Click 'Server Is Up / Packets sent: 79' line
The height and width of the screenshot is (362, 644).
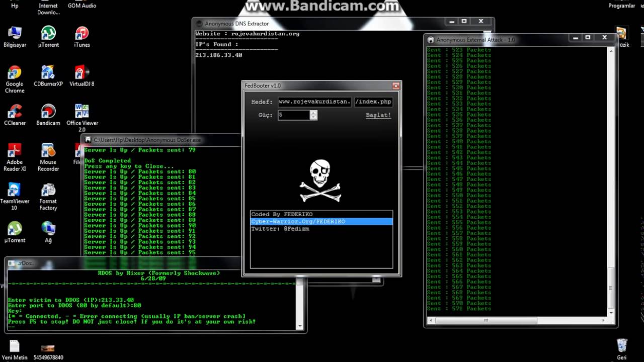[x=140, y=150]
